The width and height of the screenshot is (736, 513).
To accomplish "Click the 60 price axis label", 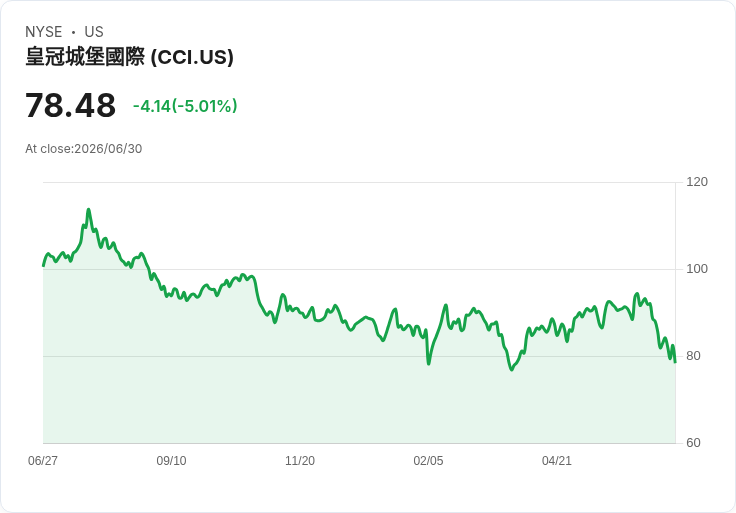I will 693,443.
